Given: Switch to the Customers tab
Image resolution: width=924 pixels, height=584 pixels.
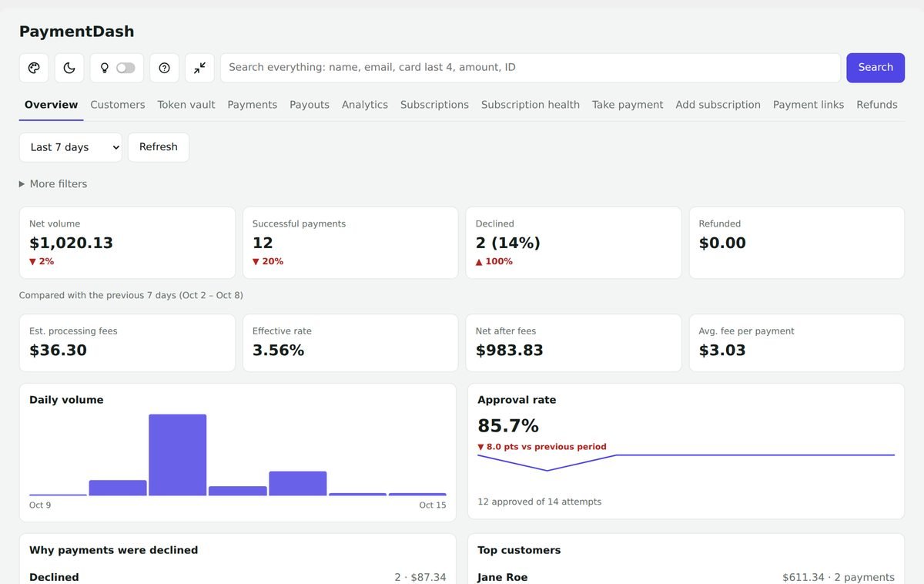Looking at the screenshot, I should 118,105.
